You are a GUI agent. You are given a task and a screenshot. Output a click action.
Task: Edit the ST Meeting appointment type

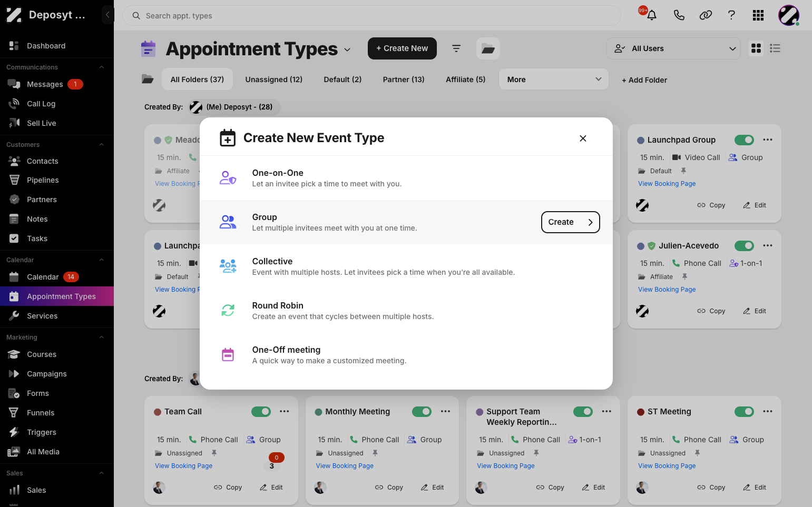point(754,488)
